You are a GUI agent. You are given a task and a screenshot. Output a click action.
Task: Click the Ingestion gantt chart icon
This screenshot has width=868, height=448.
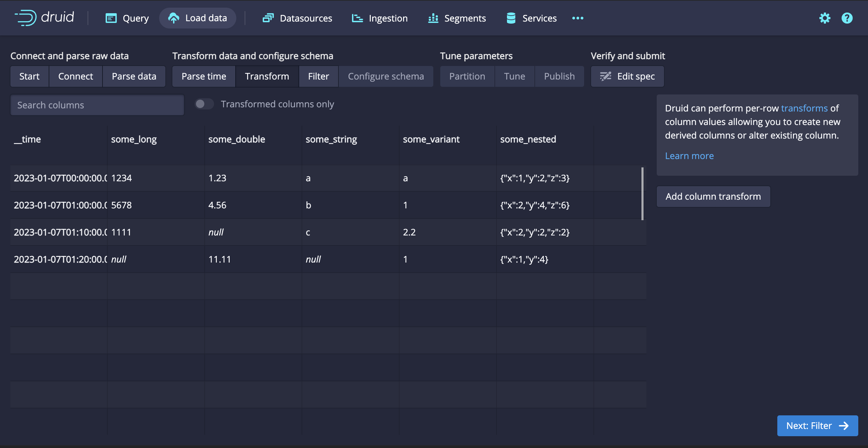(x=357, y=18)
